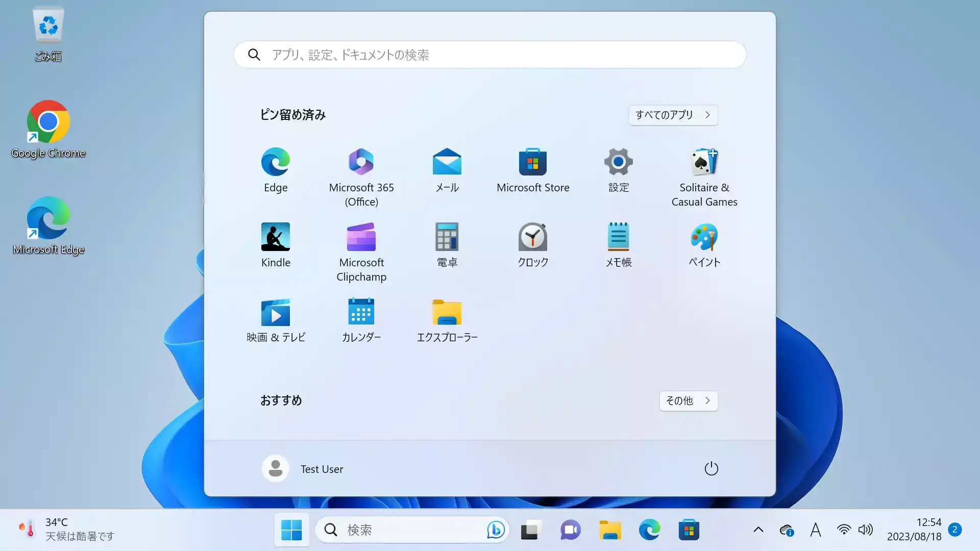Launch メモ帳 notepad
This screenshot has height=551, width=980.
tap(619, 245)
